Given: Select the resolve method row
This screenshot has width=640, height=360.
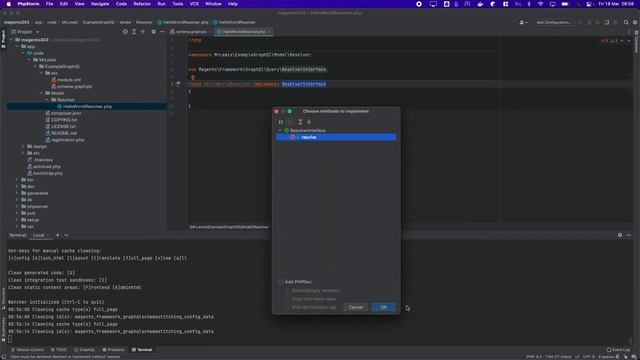Looking at the screenshot, I should (336, 137).
